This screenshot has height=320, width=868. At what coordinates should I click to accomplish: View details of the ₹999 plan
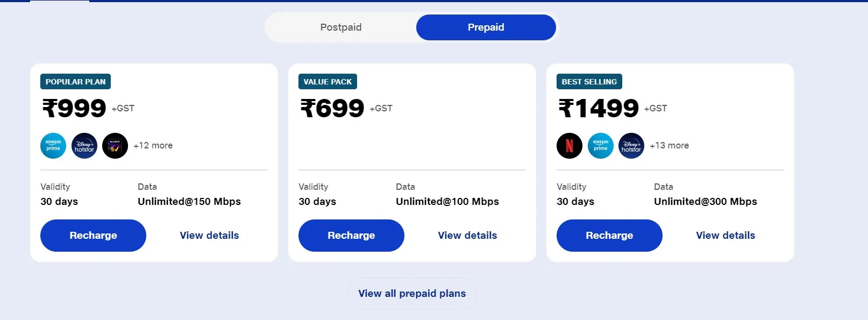click(x=209, y=236)
